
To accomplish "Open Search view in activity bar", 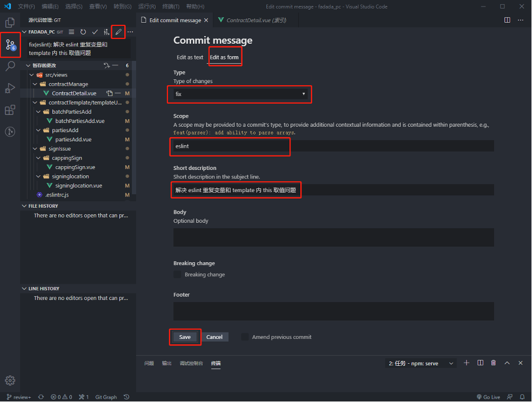I will pos(10,66).
